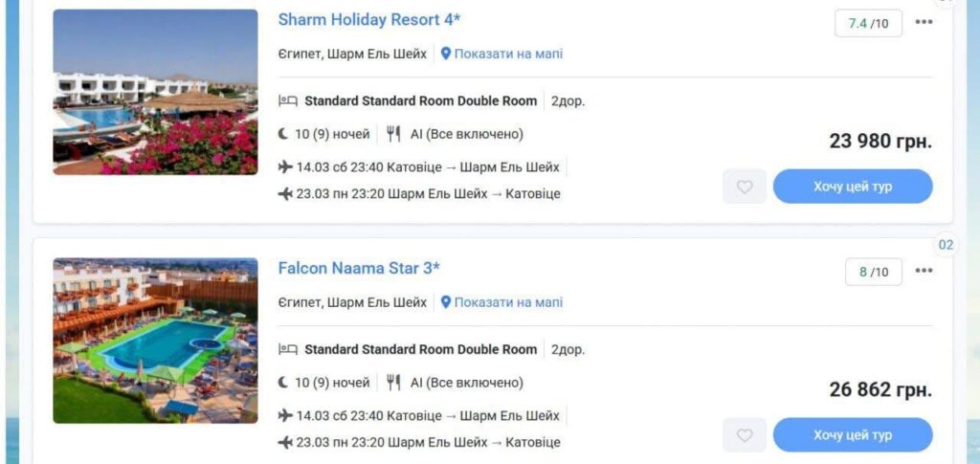The width and height of the screenshot is (980, 464).
Task: Click map pin icon under Sharm Holiday Resort
Action: (x=446, y=54)
